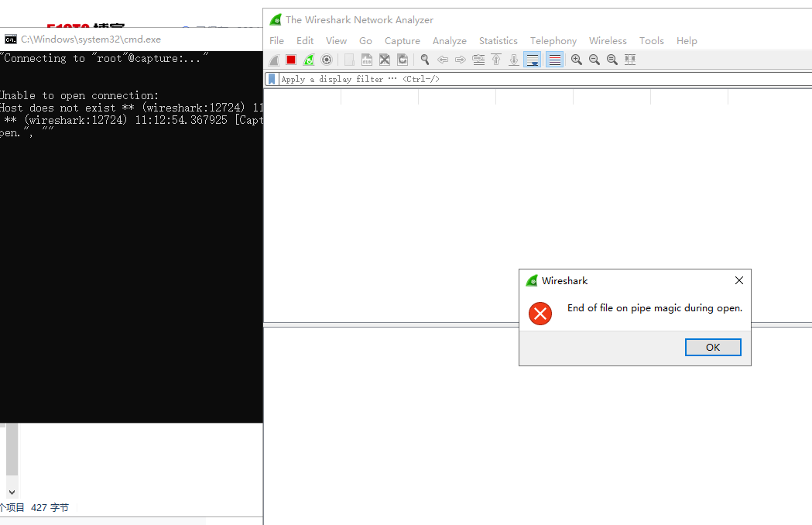Close the Wireshark error dialog with X
The image size is (812, 525).
739,280
